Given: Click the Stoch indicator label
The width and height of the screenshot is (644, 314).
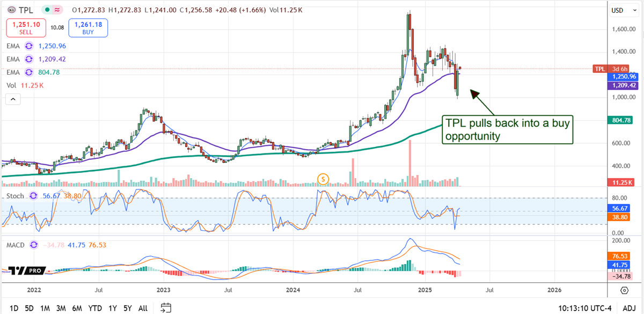Looking at the screenshot, I should [x=15, y=196].
